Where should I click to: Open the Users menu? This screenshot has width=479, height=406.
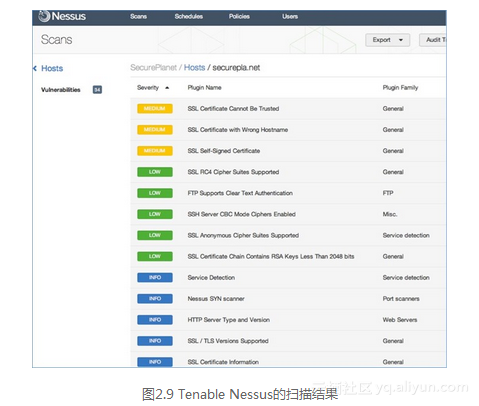click(x=290, y=16)
